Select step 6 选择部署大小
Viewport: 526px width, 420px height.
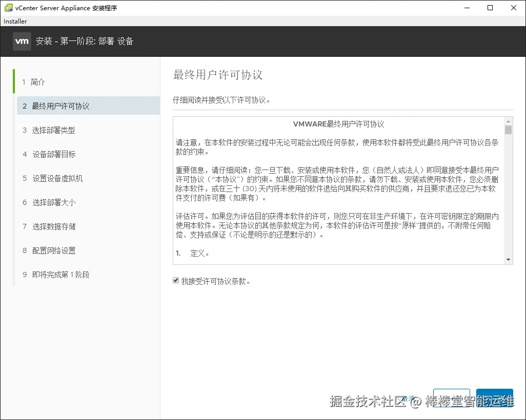(x=49, y=202)
